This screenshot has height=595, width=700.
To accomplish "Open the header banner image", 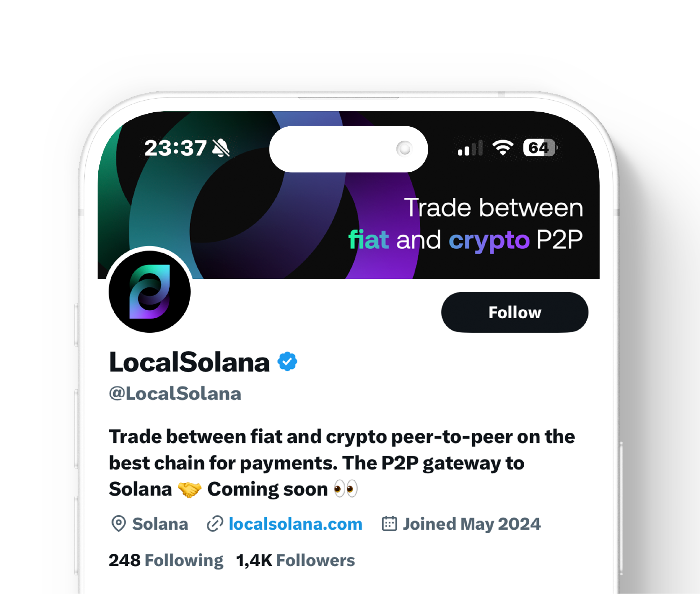I will click(x=348, y=195).
